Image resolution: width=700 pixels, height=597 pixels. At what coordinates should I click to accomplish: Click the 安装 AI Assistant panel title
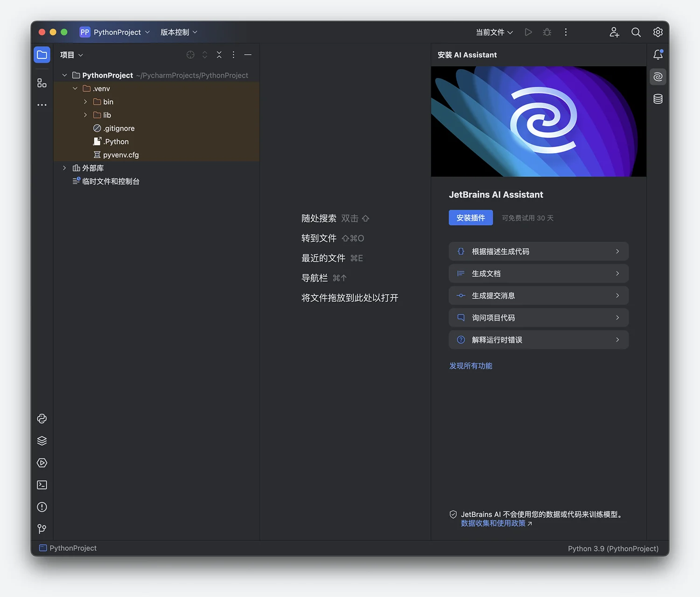[467, 55]
